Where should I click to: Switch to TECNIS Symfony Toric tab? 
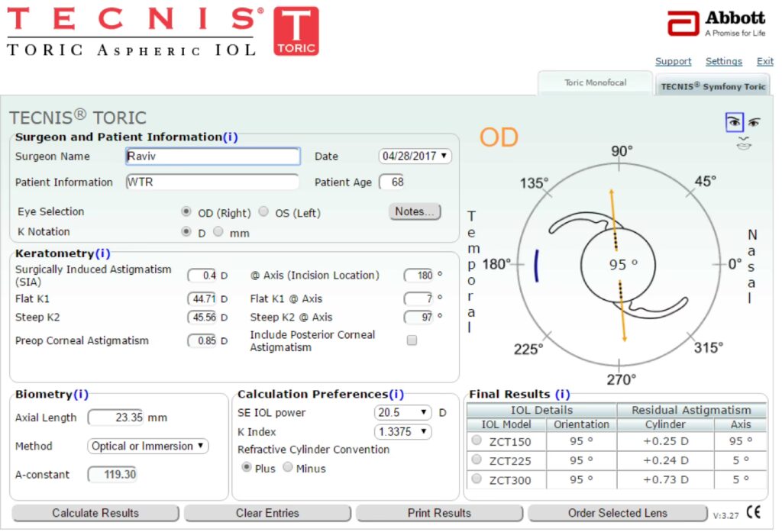click(713, 86)
